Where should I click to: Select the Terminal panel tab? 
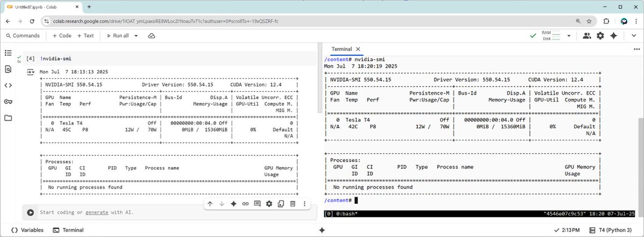pos(341,49)
